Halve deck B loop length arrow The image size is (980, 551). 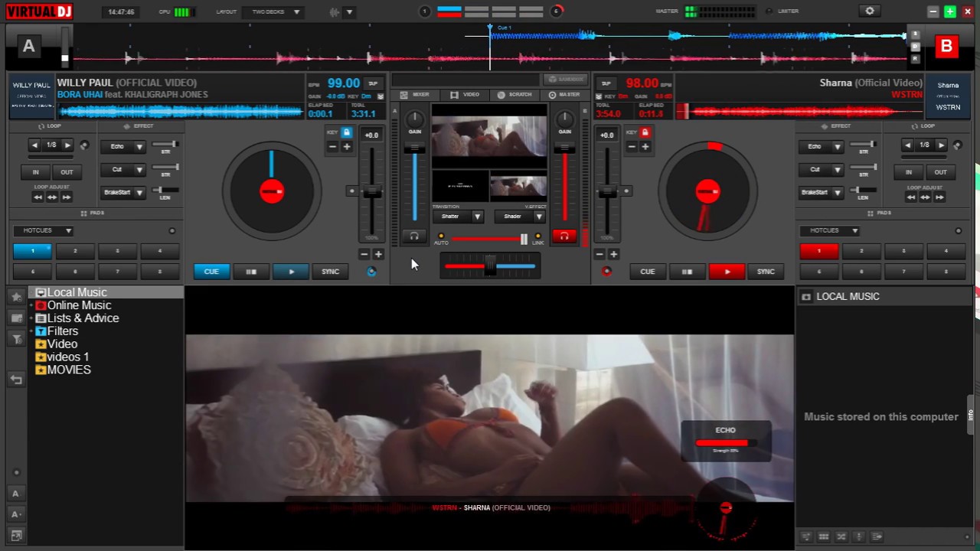907,145
